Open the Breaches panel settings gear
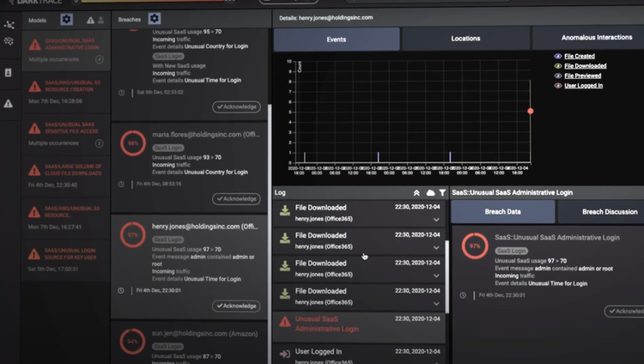The image size is (644, 364). [x=154, y=18]
